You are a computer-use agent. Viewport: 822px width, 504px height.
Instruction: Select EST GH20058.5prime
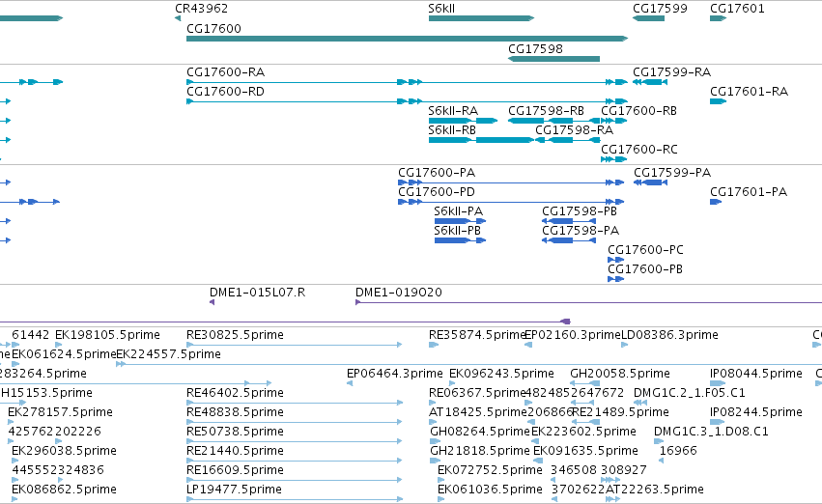[620, 374]
